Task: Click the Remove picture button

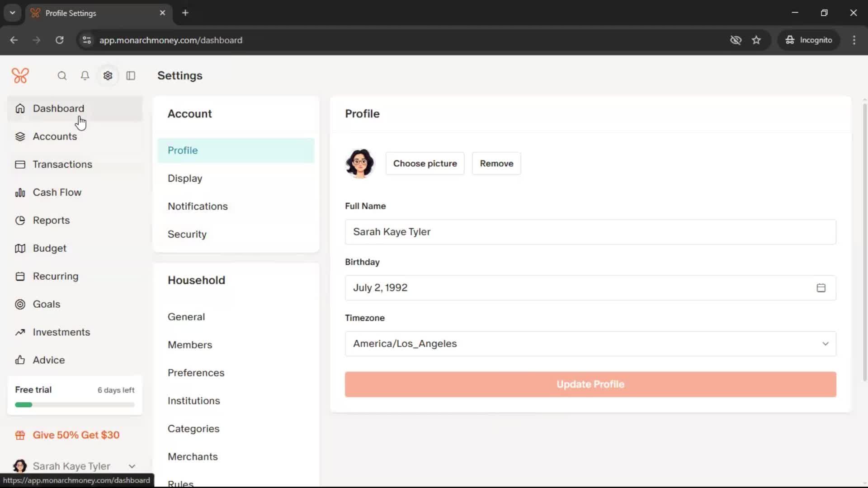Action: click(496, 164)
